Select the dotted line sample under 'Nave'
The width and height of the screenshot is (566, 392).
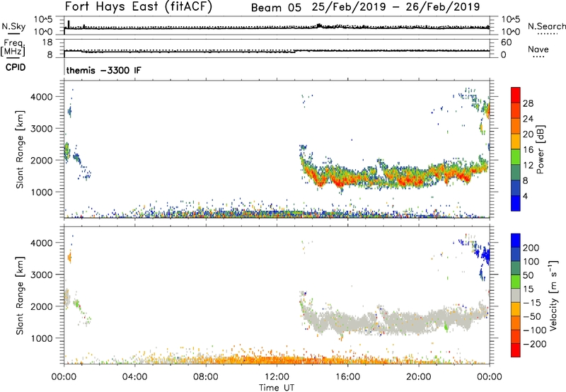tap(538, 57)
